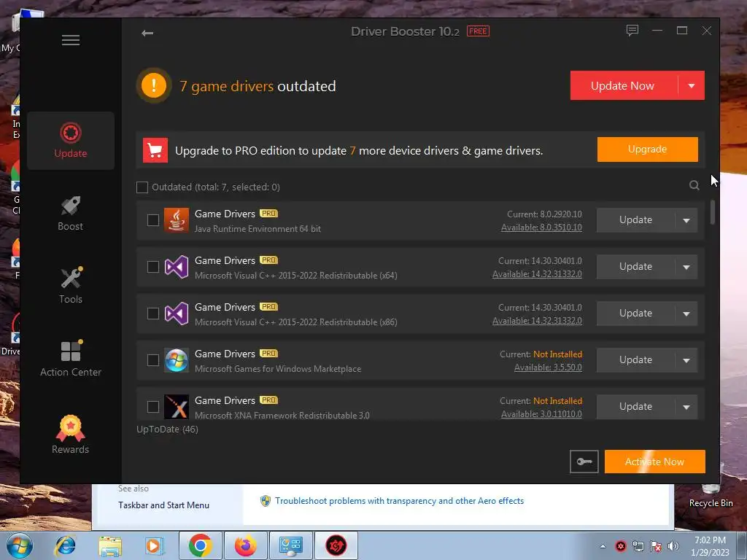Update Microsoft Games for Windows Marketplace
The width and height of the screenshot is (747, 560).
[x=635, y=360]
